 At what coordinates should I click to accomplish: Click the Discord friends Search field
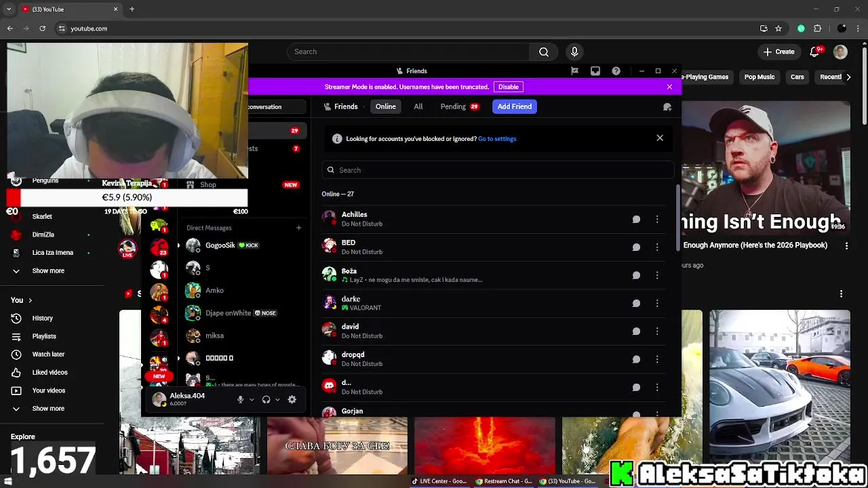(x=498, y=170)
